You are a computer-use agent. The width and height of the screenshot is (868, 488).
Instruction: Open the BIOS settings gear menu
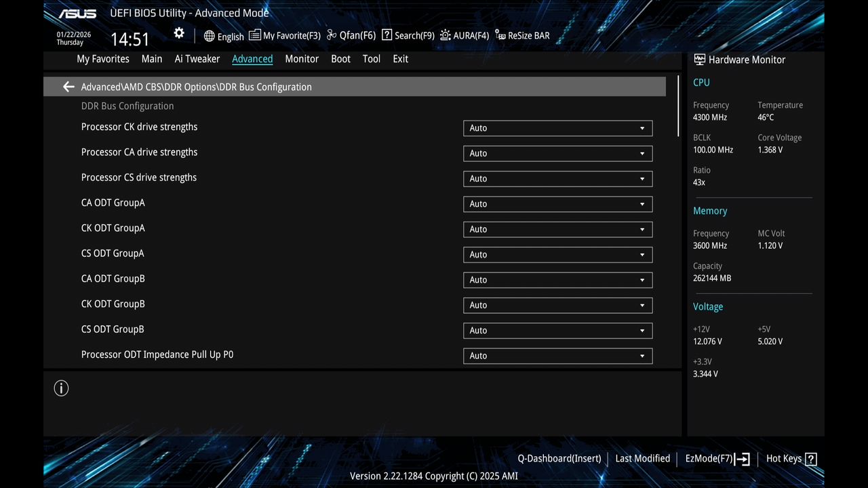point(178,33)
